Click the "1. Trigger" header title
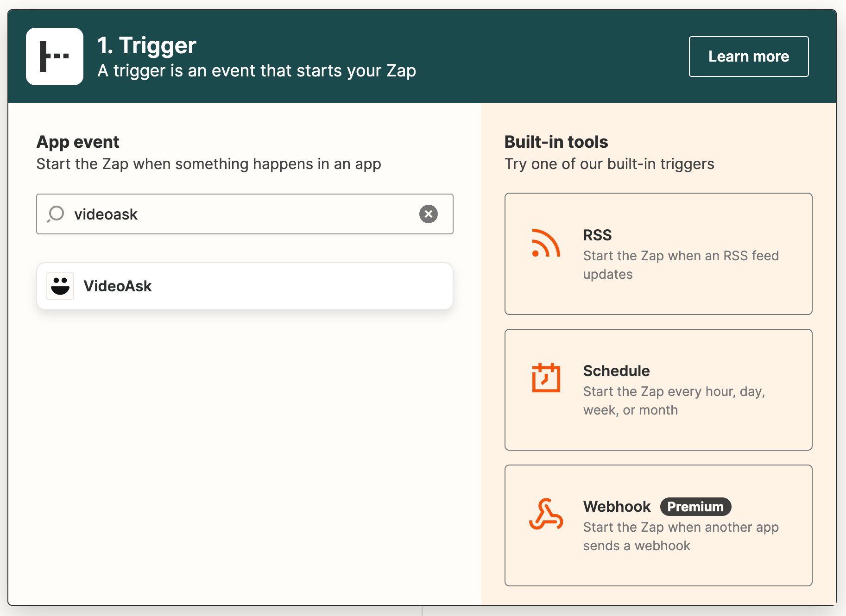 147,45
